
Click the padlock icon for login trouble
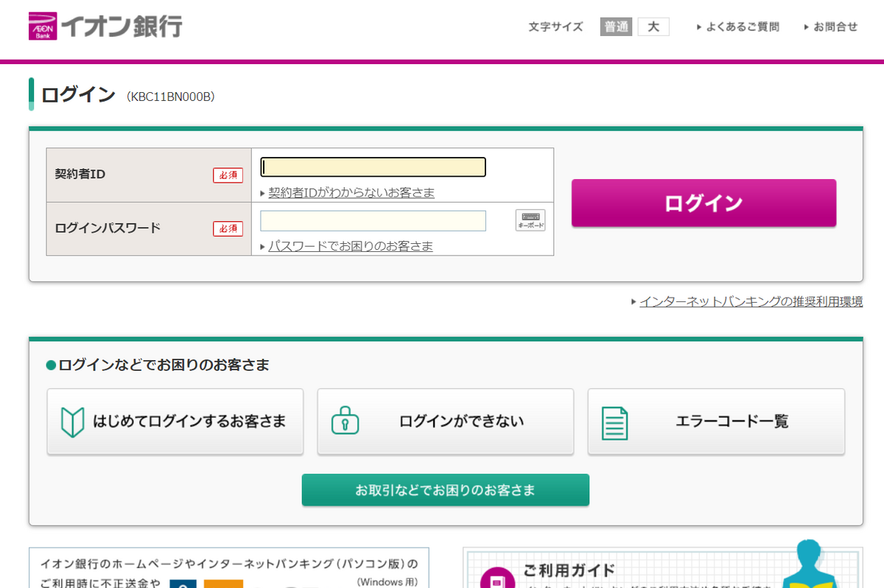click(x=345, y=421)
